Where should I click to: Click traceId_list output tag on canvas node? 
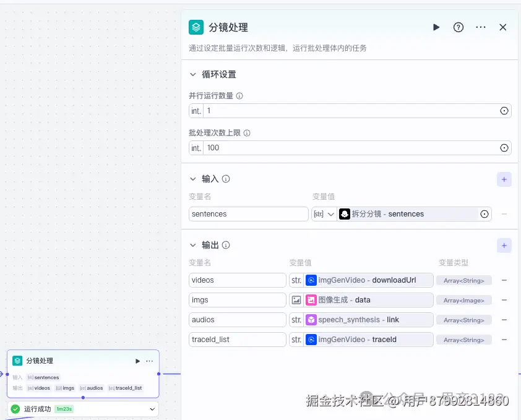126,388
